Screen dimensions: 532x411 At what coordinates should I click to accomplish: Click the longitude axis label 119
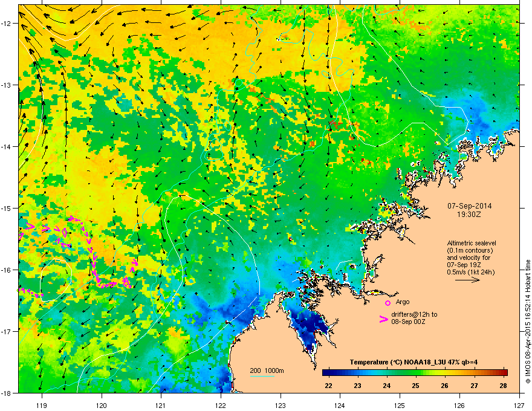tap(42, 405)
